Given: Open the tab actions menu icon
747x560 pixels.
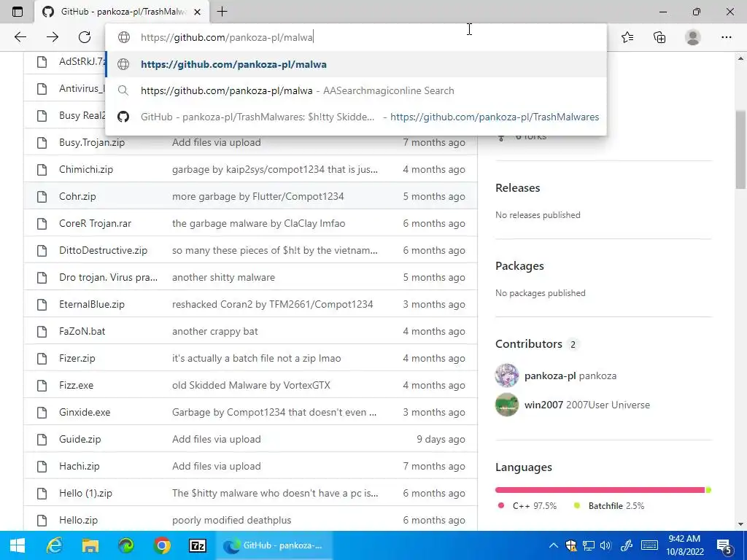Looking at the screenshot, I should point(18,12).
